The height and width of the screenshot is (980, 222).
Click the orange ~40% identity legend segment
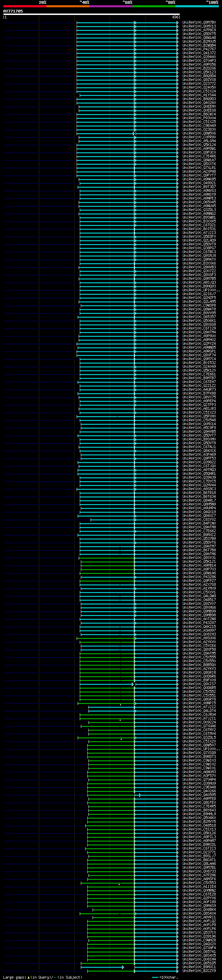[68, 7]
